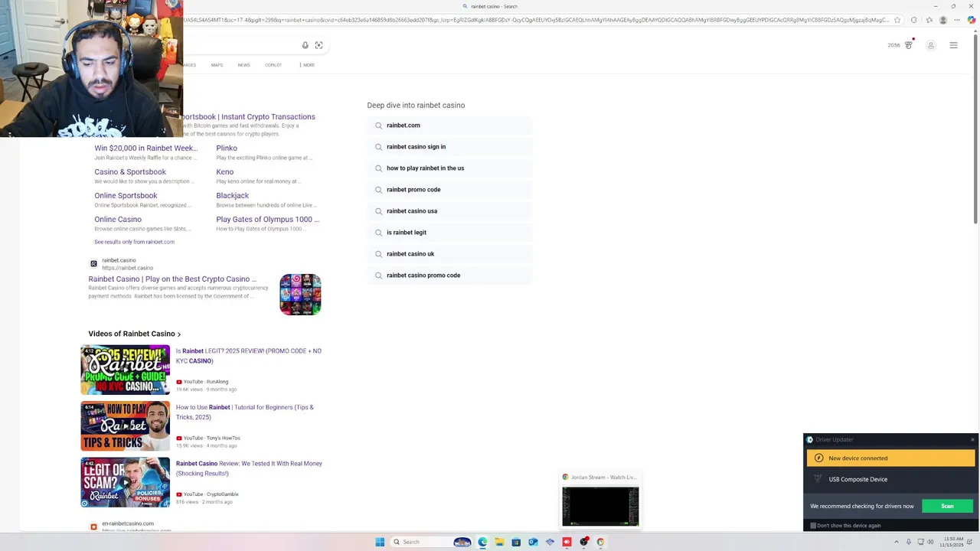Click the refresh icon beside the address bar
This screenshot has height=551, width=980.
tap(913, 20)
